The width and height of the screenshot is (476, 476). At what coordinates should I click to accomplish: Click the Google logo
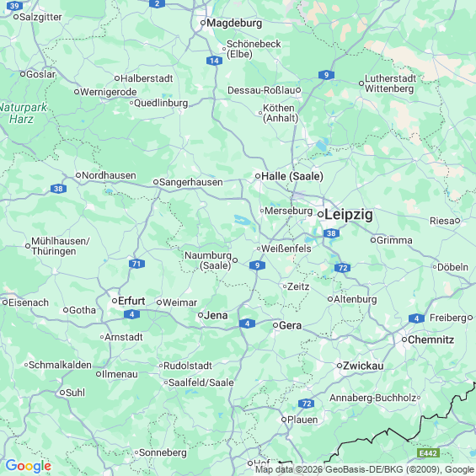coord(29,466)
